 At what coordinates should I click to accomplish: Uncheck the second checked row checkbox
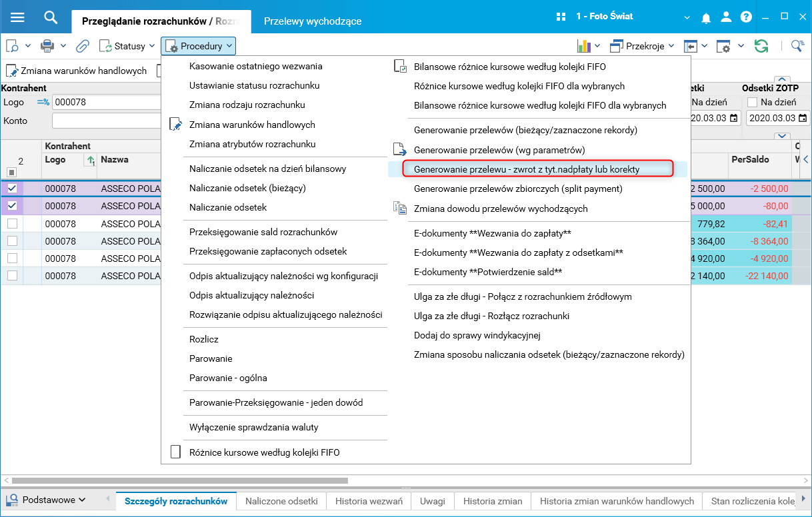click(x=12, y=206)
